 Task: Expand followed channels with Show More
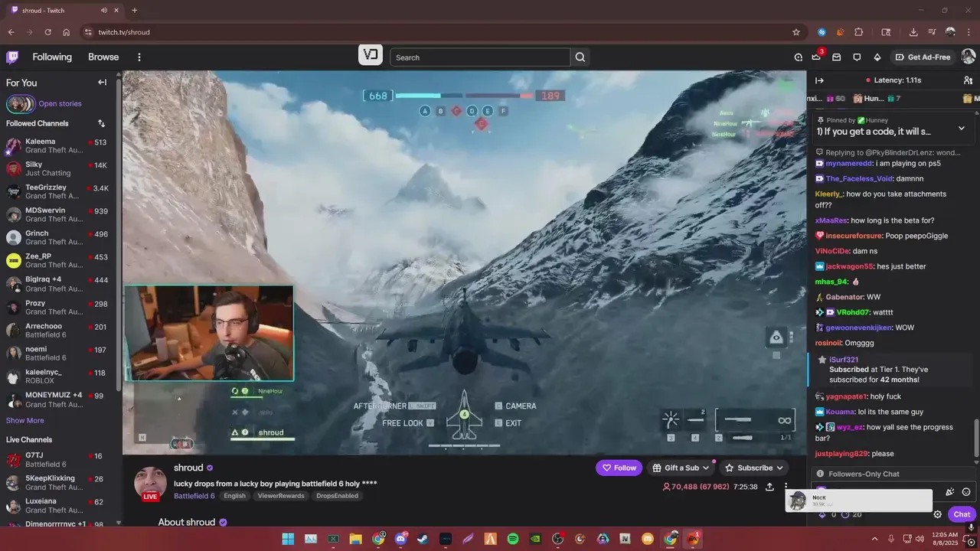tap(25, 420)
